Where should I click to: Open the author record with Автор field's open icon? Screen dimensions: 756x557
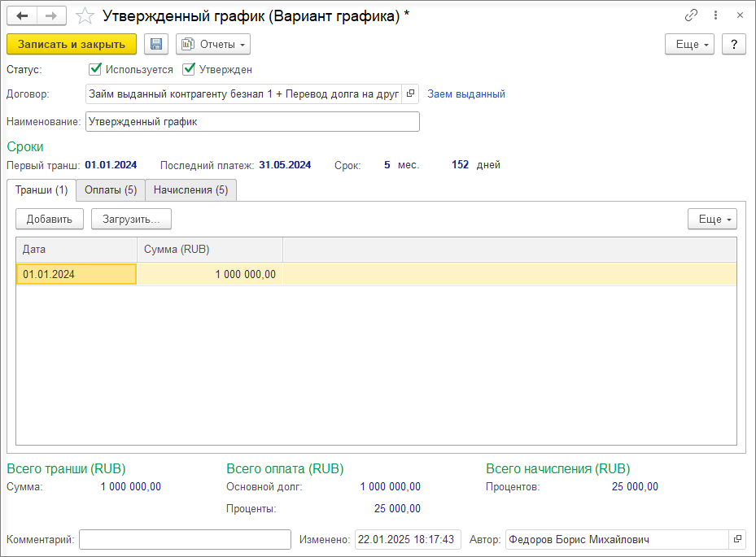click(737, 539)
